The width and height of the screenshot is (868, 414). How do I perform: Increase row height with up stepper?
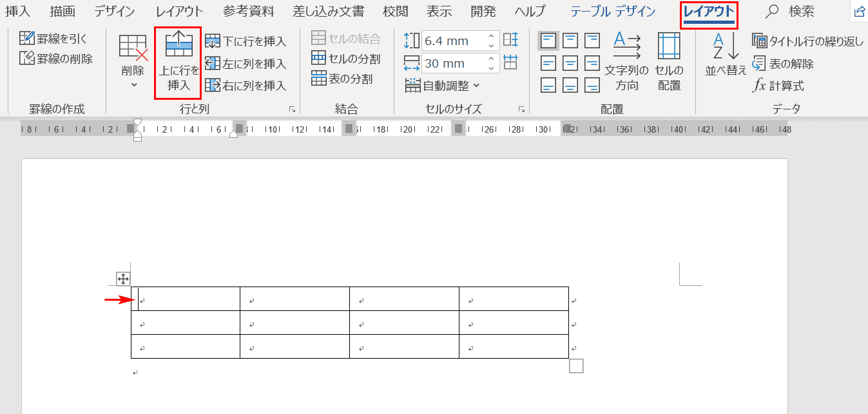tap(492, 37)
